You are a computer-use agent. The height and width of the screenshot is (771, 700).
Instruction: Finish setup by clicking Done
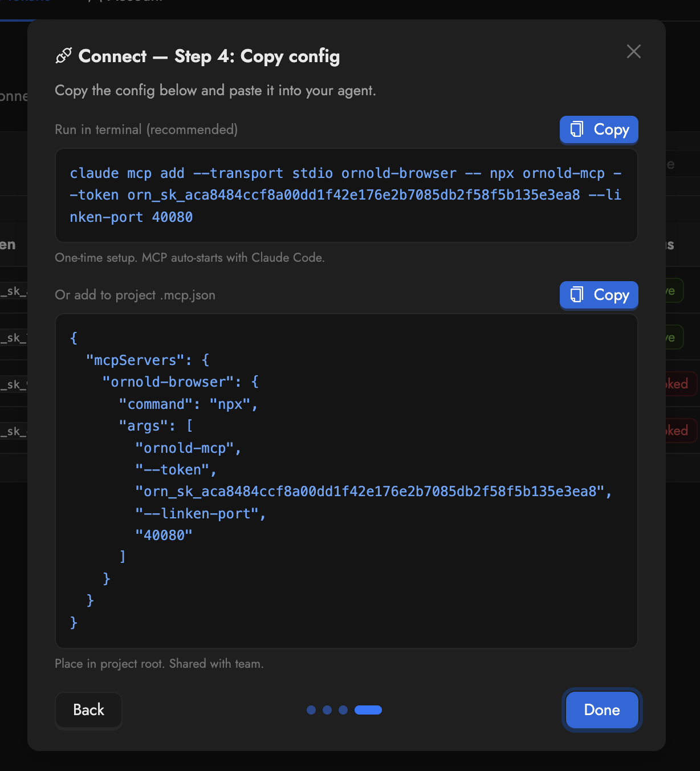(x=601, y=710)
